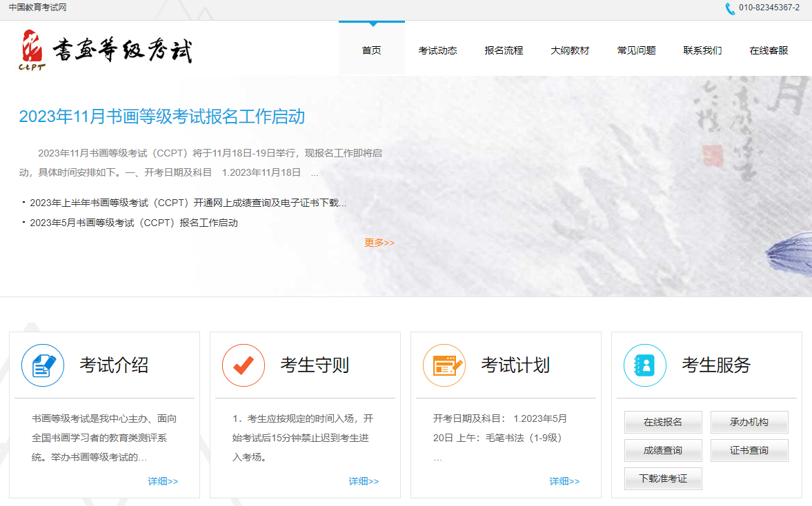The width and height of the screenshot is (812, 506).
Task: Go to 考试动态 in the navigation bar
Action: click(437, 50)
